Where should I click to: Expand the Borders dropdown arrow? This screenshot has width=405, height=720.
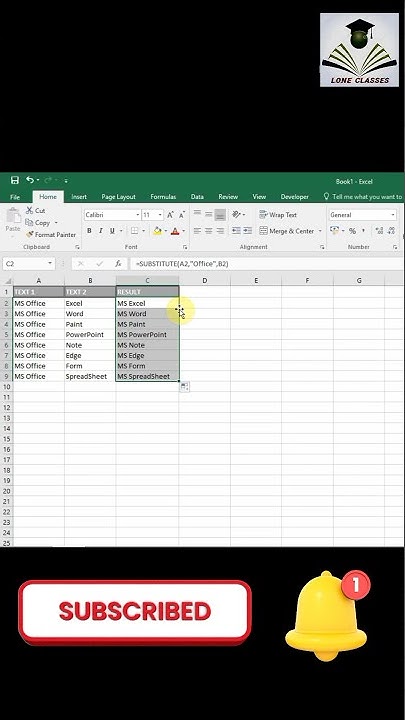[x=143, y=231]
